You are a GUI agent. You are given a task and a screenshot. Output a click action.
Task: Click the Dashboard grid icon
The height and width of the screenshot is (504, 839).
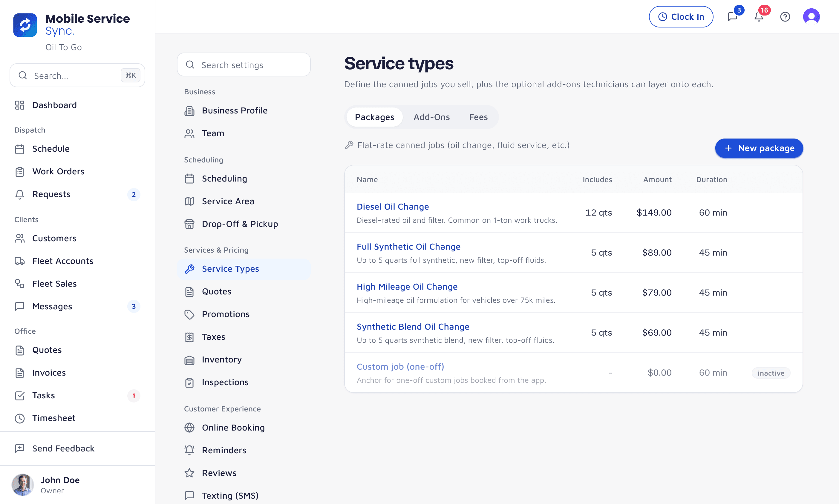click(x=20, y=105)
